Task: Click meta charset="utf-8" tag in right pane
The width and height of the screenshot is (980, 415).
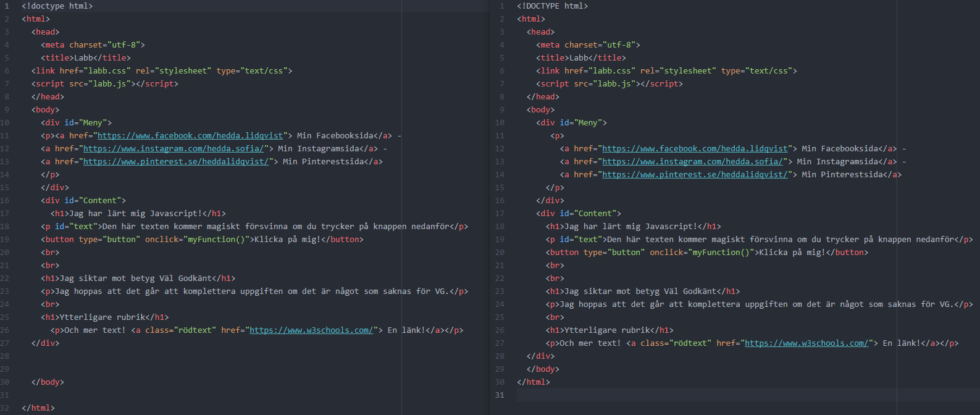Action: tap(588, 45)
